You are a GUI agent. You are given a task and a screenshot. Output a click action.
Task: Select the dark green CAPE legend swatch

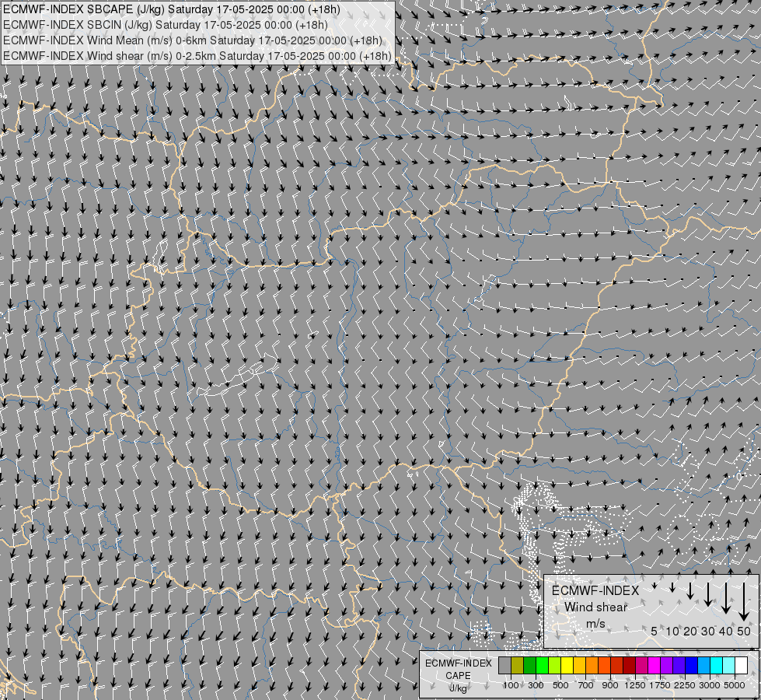pos(530,665)
